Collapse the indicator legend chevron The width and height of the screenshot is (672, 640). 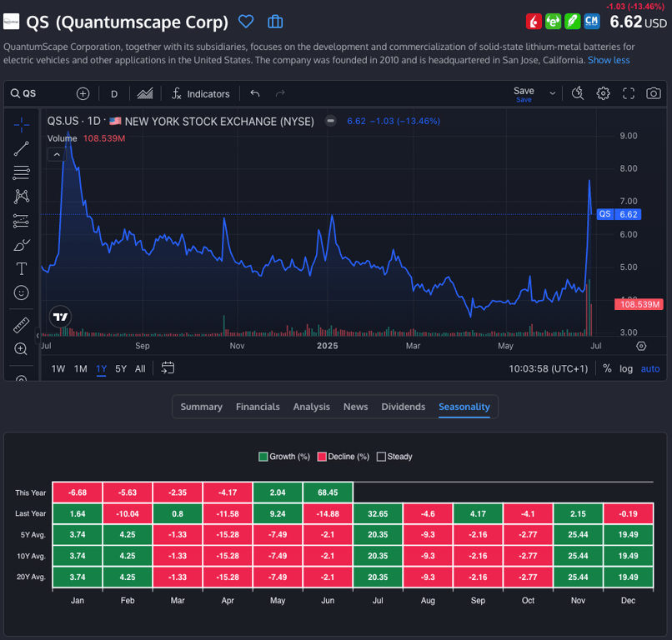tap(56, 154)
